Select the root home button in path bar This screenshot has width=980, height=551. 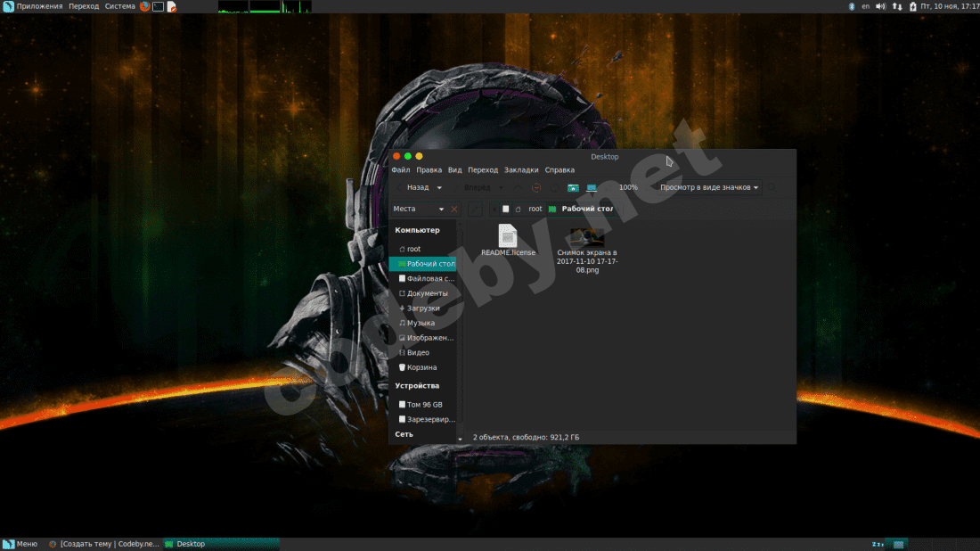[529, 209]
